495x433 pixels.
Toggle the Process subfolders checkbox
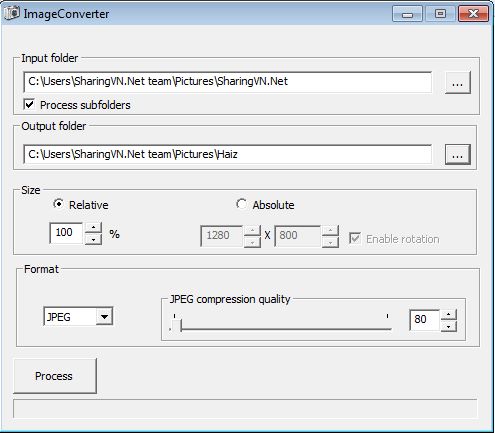pos(29,104)
